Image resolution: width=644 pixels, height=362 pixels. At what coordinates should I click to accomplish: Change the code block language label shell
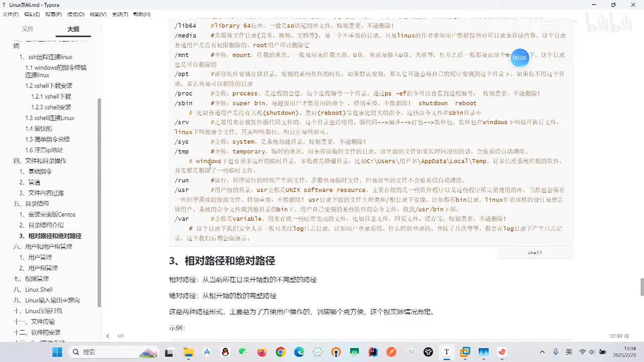click(x=535, y=252)
